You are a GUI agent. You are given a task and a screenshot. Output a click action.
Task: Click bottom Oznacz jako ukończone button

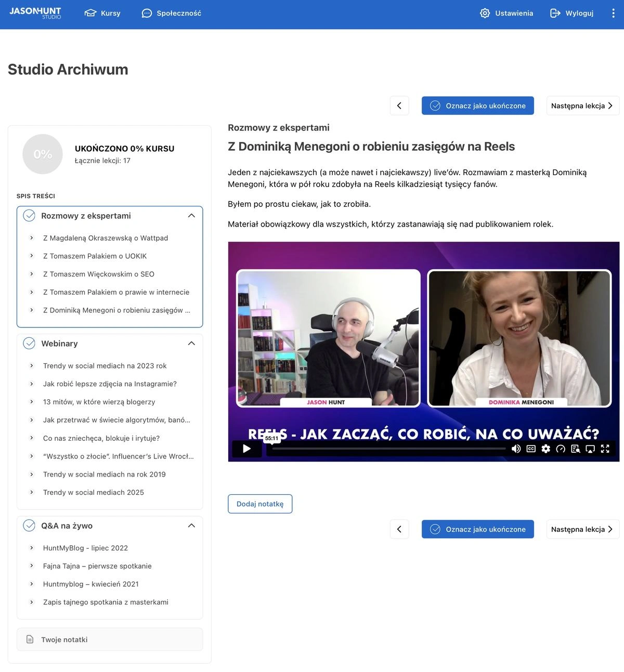pos(478,529)
